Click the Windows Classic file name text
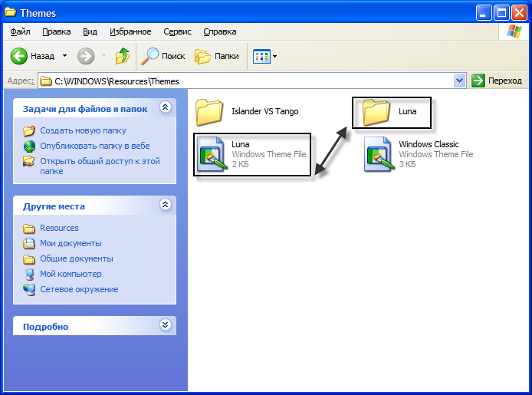The image size is (532, 395). pos(429,144)
